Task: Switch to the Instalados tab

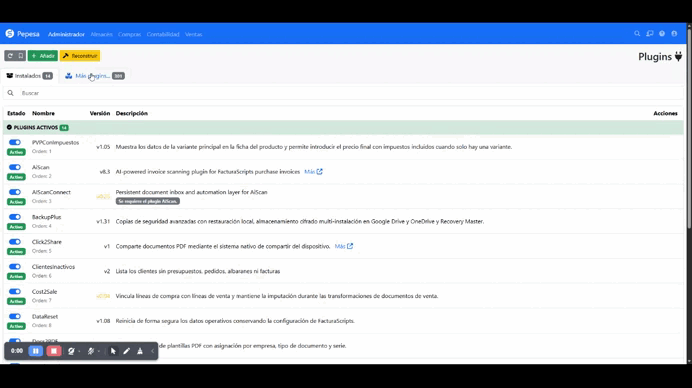Action: pos(29,76)
